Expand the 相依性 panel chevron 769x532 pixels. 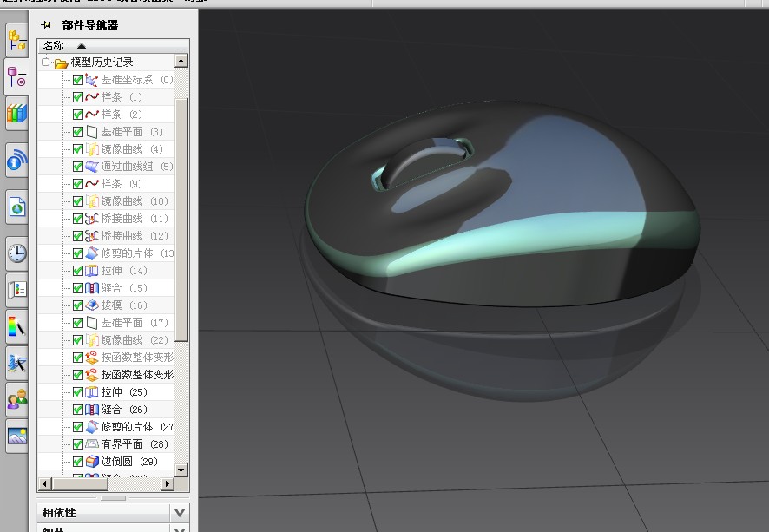pos(180,513)
